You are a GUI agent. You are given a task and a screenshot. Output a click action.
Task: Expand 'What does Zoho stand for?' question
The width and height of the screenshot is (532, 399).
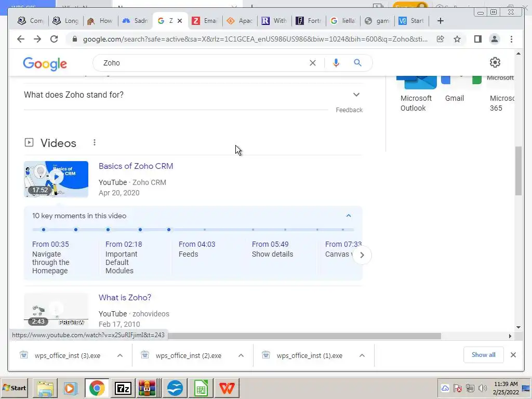click(193, 95)
